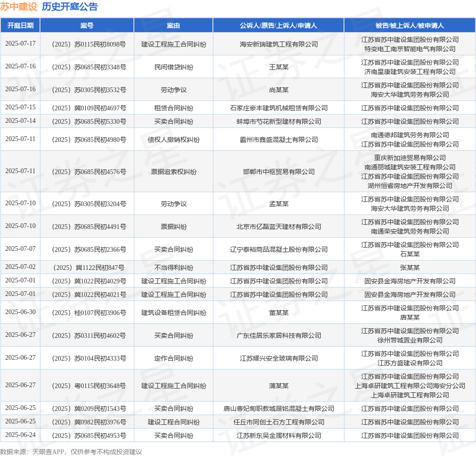Select case number (2025)冀0109民初4697号
476x456 pixels.
[89, 108]
